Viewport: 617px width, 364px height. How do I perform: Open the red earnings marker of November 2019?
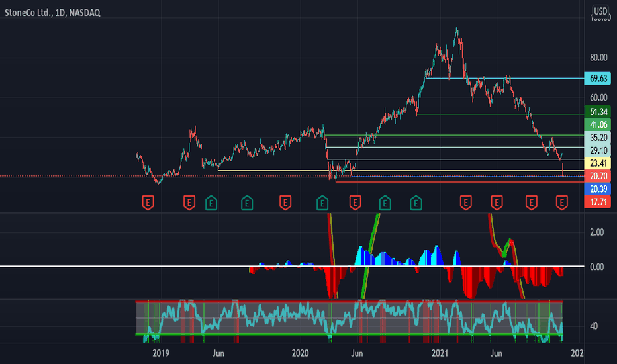click(x=285, y=203)
